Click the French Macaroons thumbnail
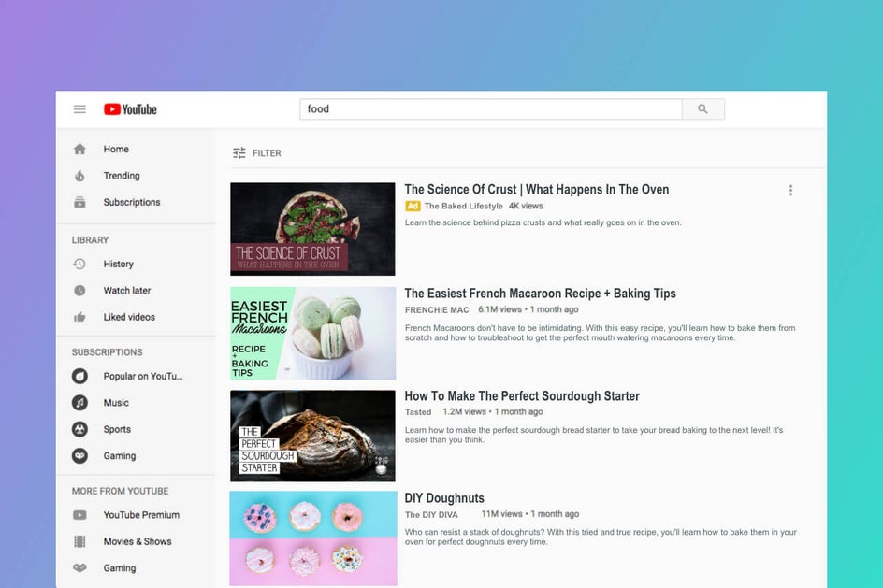 tap(312, 333)
